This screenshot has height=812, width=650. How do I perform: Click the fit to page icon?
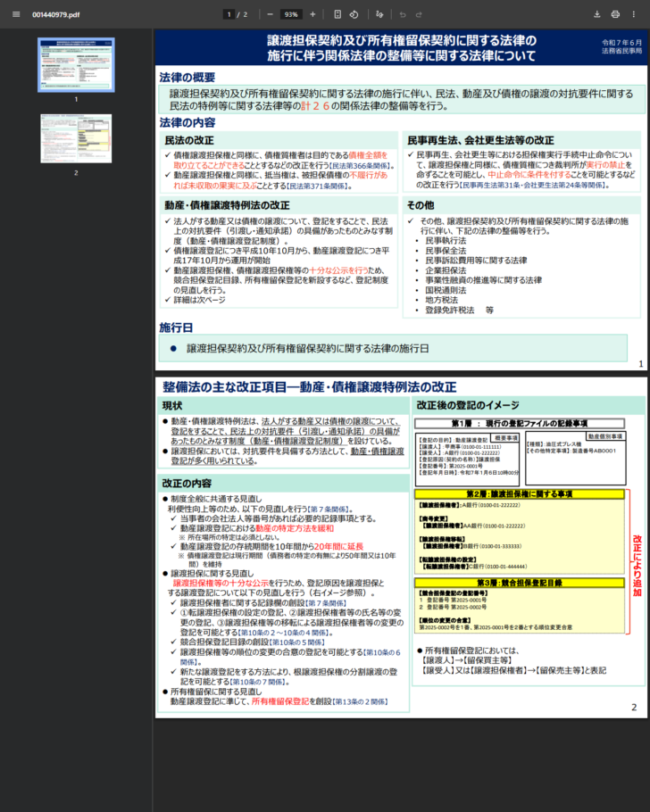tap(337, 14)
